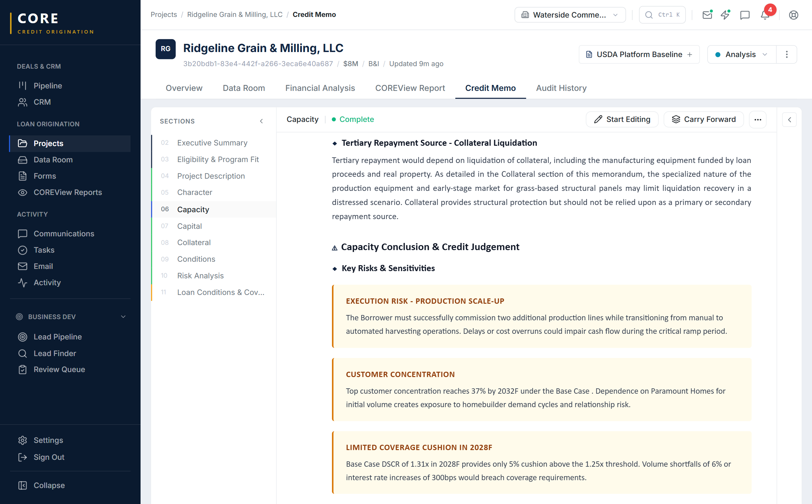This screenshot has width=812, height=504.
Task: Open the Collateral section in the memo outline
Action: click(194, 242)
